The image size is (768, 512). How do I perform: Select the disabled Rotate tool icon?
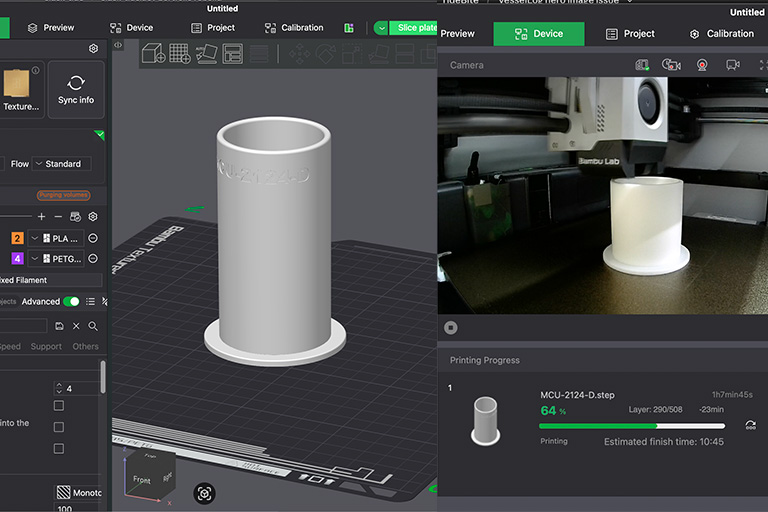(x=326, y=54)
